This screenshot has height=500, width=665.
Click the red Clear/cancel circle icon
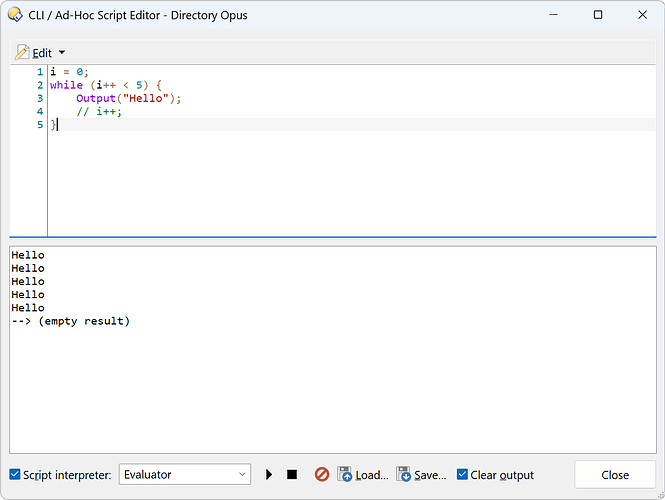tap(322, 475)
